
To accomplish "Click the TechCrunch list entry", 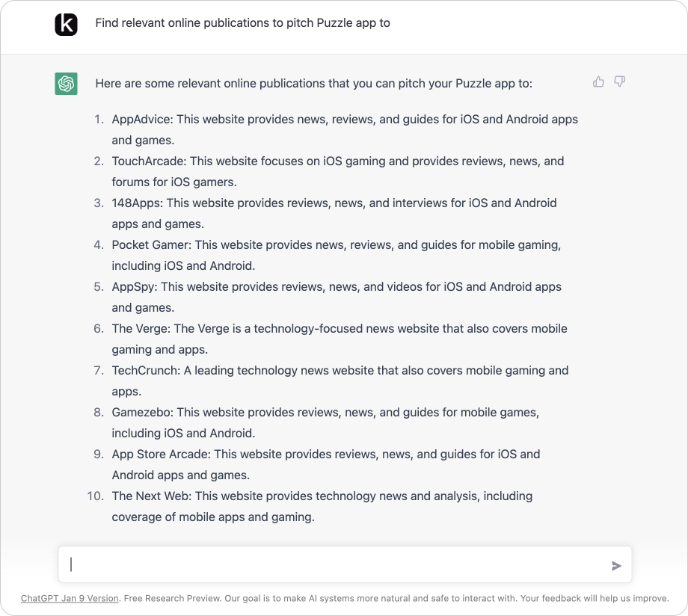I will (x=340, y=381).
